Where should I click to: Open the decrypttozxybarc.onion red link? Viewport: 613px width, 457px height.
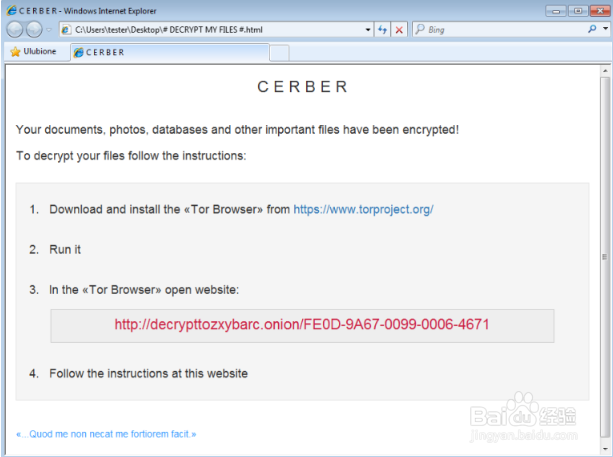pos(302,324)
